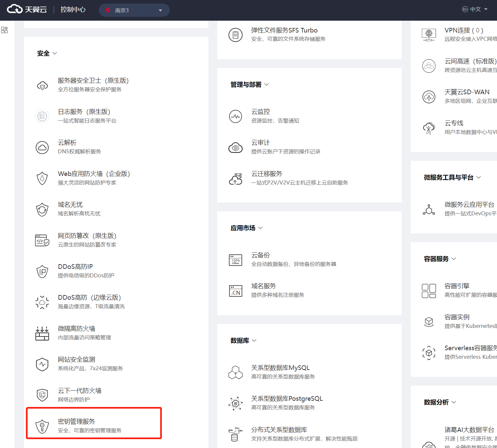The image size is (497, 448).
Task: Open 诸葛AI大数据平台 link
Action: point(469,430)
